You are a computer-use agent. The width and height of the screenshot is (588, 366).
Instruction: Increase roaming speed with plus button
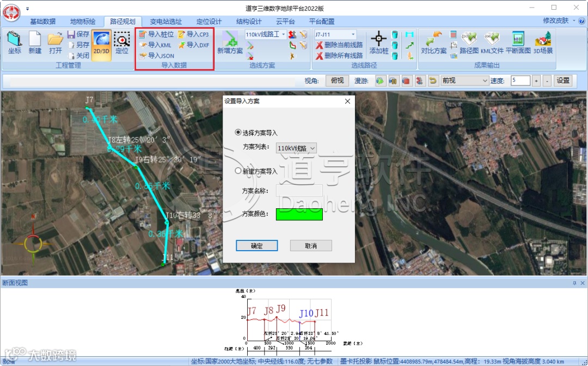click(536, 81)
